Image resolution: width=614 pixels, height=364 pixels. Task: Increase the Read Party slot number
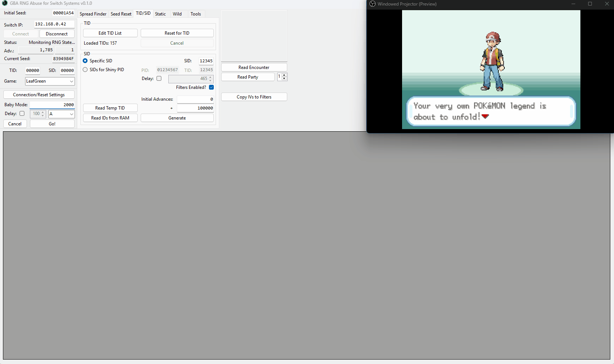284,75
